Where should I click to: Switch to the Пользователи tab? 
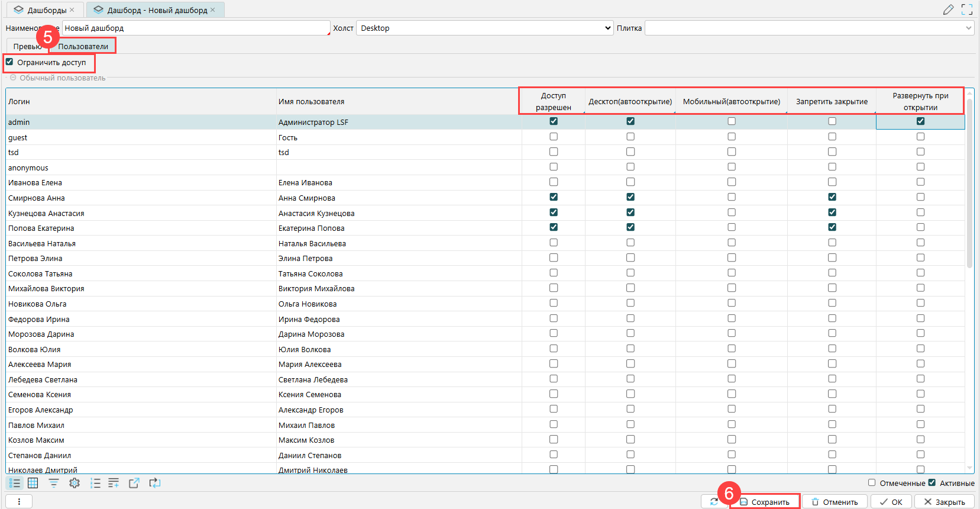[83, 46]
